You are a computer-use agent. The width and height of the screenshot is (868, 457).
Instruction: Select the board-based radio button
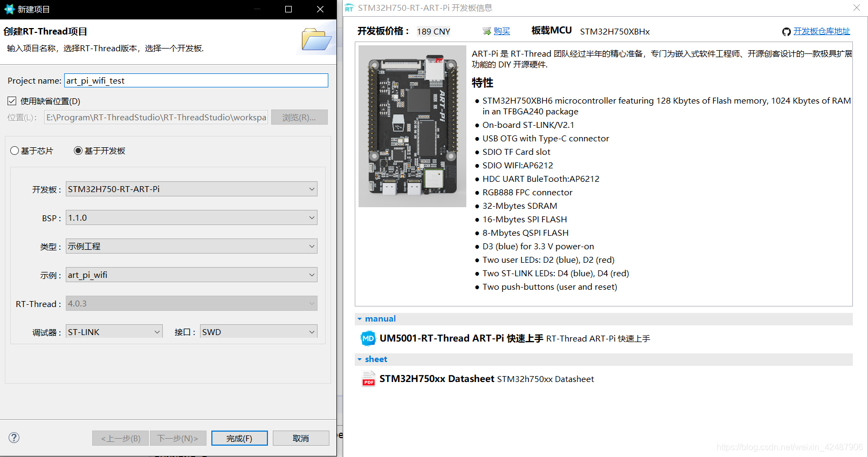pyautogui.click(x=78, y=151)
